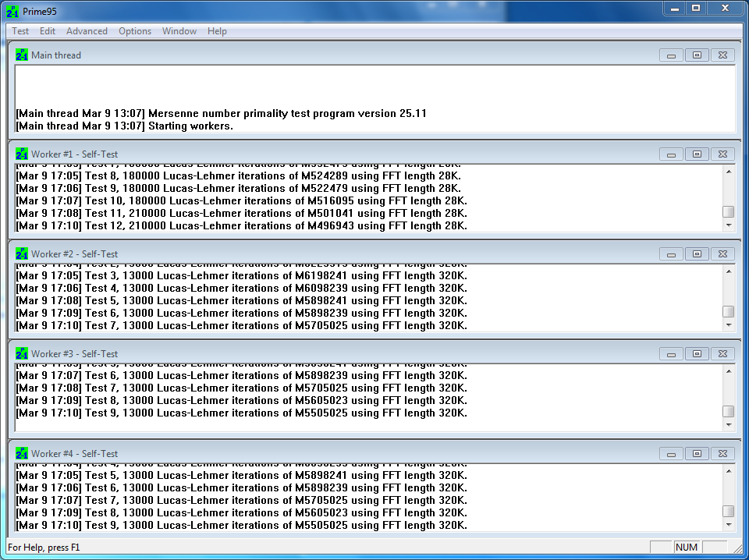
Task: Click Worker #1 scrollbar down arrow
Action: (x=729, y=225)
